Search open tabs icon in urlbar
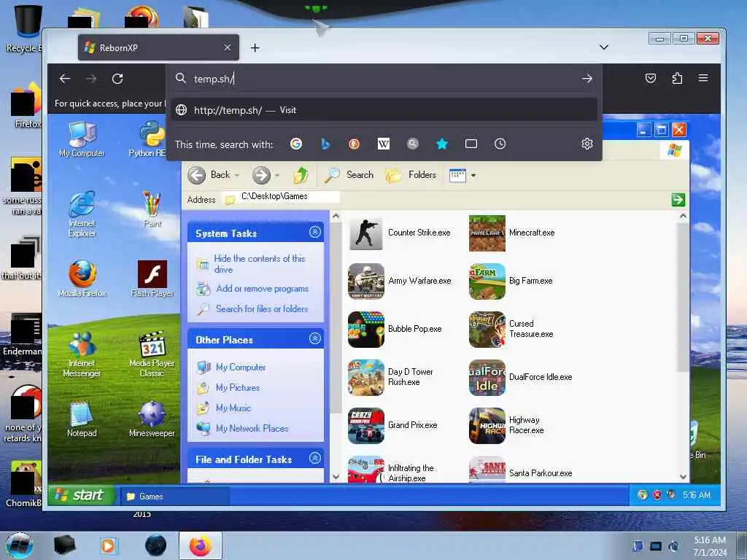747x560 pixels. coord(471,144)
